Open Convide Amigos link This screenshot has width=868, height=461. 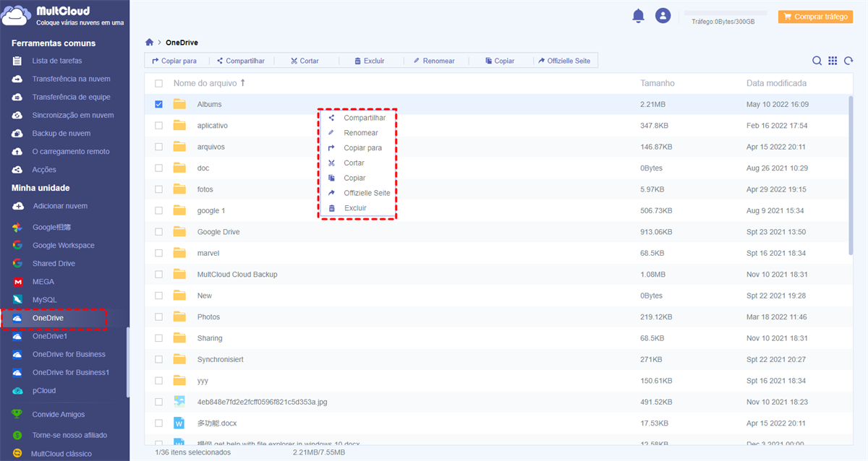tap(59, 415)
